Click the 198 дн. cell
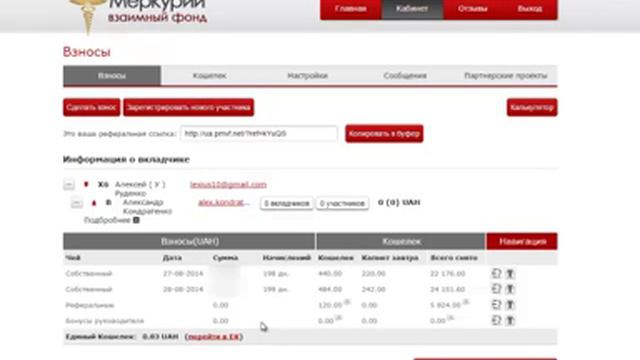 [276, 273]
